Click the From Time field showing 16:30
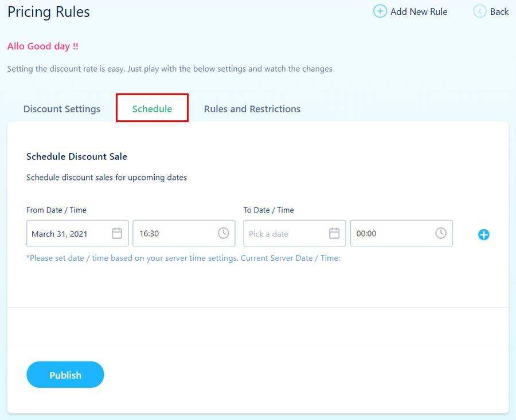Image resolution: width=516 pixels, height=420 pixels. [172, 234]
